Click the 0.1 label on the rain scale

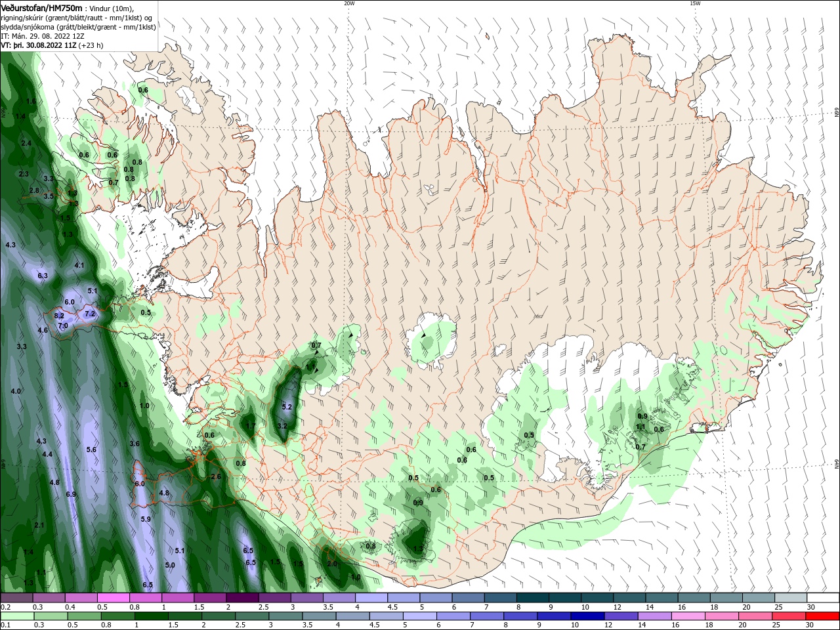pyautogui.click(x=6, y=625)
